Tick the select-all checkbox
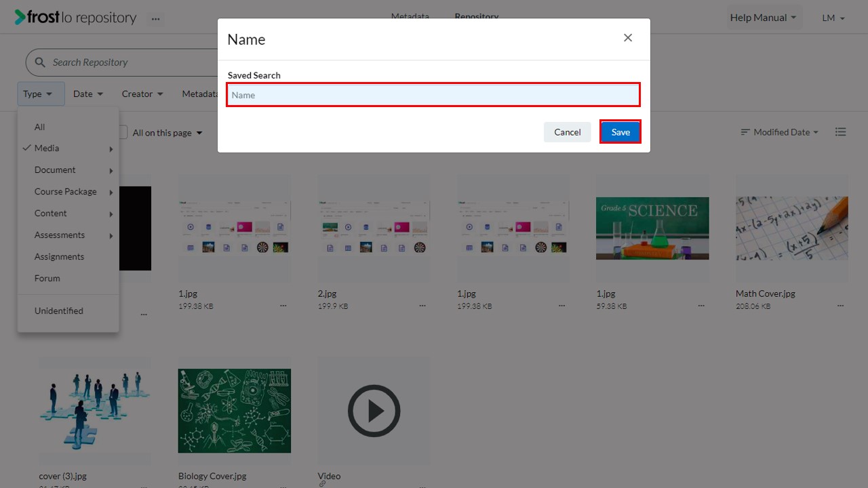Viewport: 868px width, 488px height. pos(123,132)
